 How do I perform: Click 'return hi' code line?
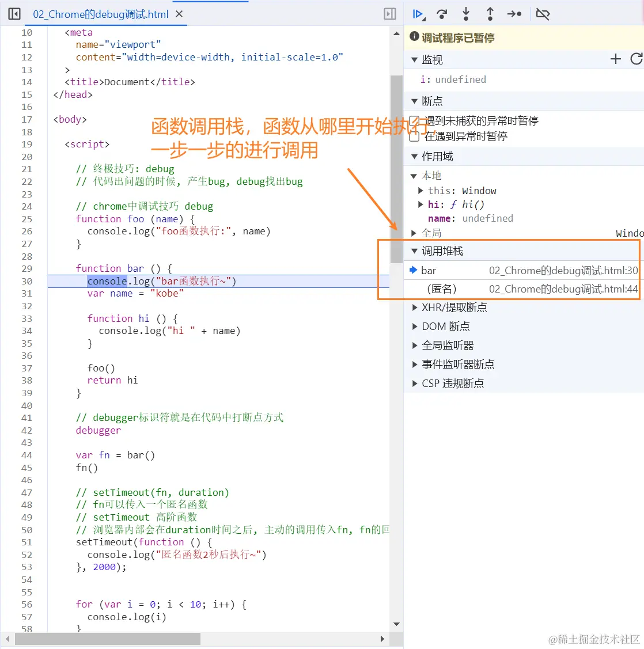tap(112, 381)
